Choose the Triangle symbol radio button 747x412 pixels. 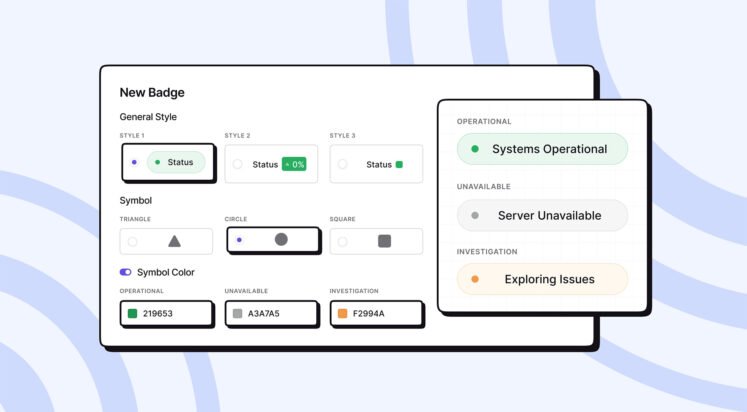tap(132, 241)
